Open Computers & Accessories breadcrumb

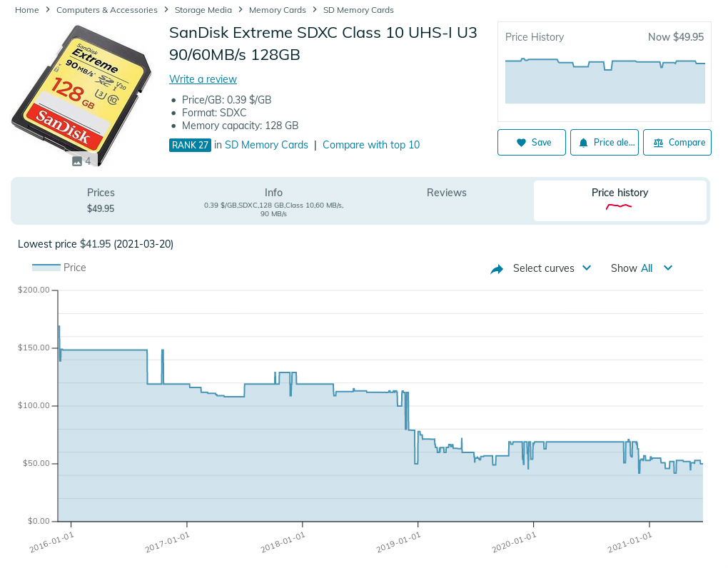pos(107,10)
